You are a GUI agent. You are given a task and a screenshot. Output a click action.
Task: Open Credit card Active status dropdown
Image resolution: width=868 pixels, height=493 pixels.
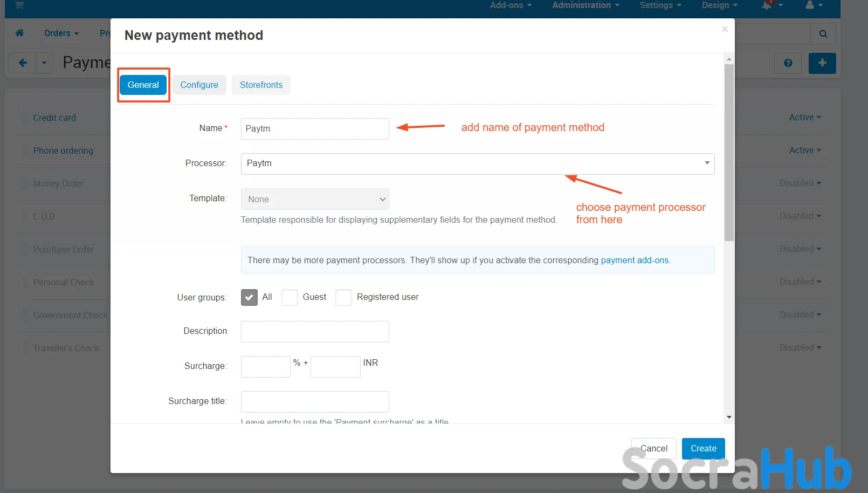pyautogui.click(x=805, y=118)
